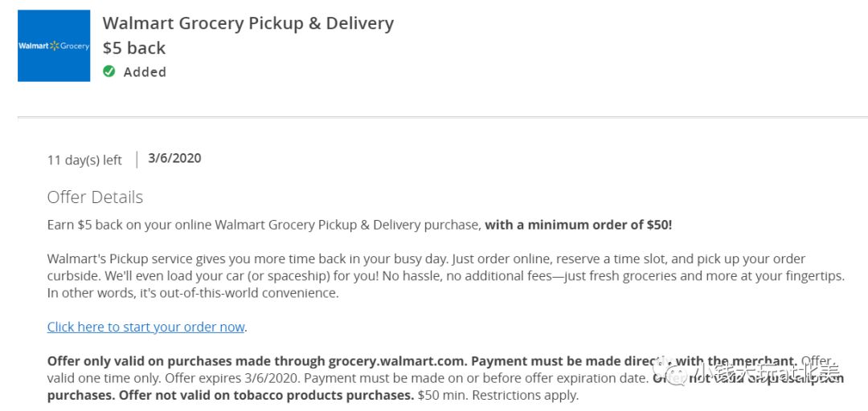Click the out-of-this-world convenience sentence
Image resolution: width=868 pixels, height=411 pixels.
click(x=193, y=293)
